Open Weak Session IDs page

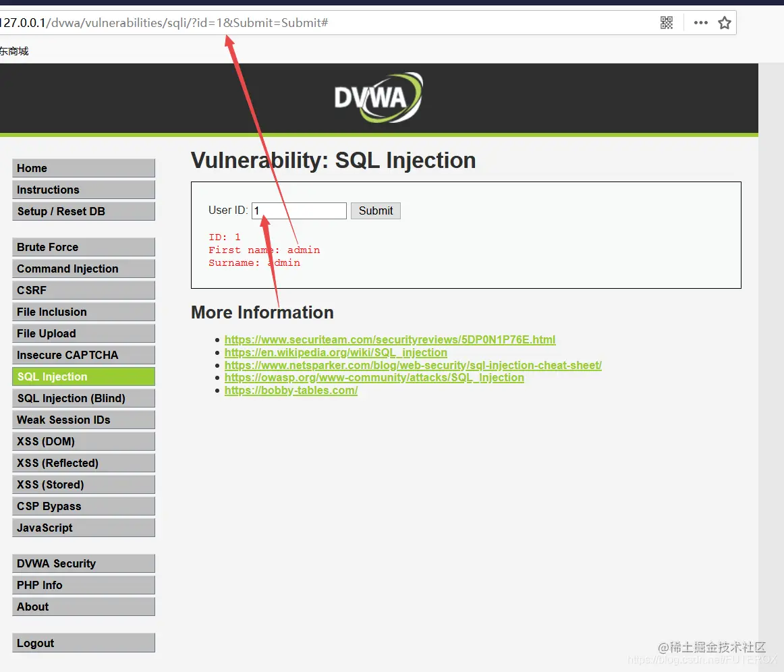coord(84,420)
